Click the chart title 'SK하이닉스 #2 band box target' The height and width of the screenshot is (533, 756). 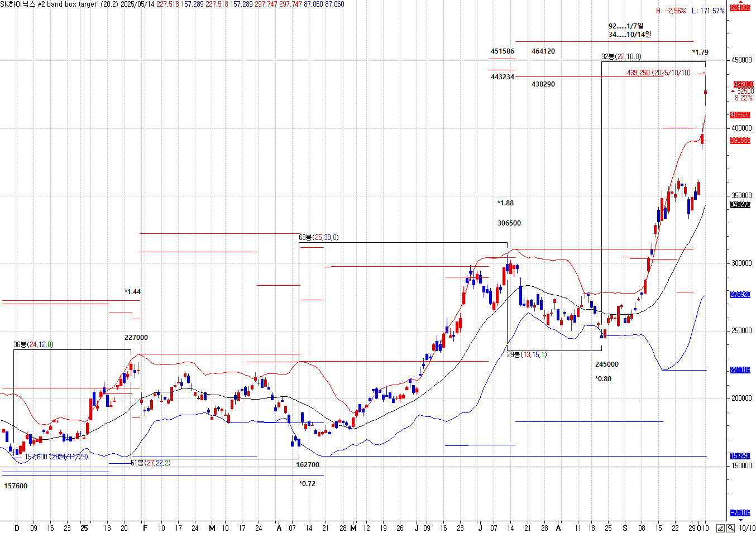(48, 4)
